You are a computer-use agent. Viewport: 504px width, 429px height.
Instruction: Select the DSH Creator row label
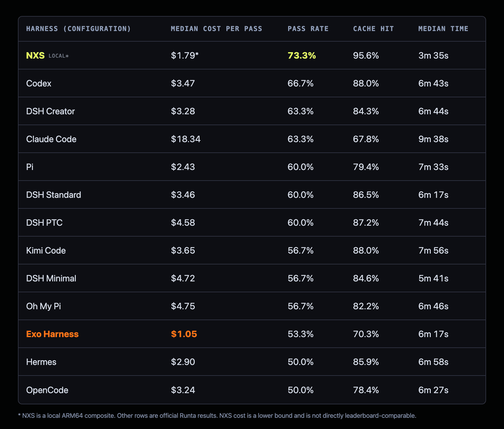pyautogui.click(x=51, y=111)
